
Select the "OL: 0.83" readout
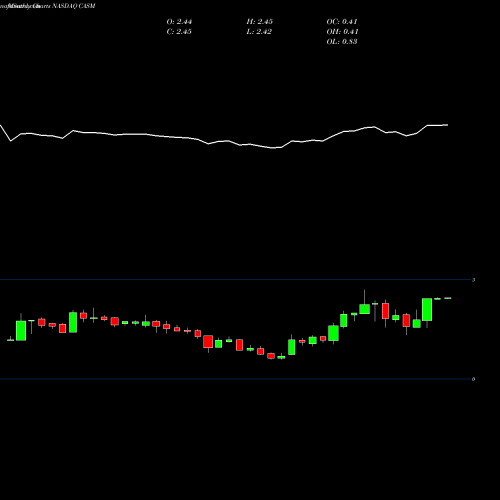click(342, 42)
